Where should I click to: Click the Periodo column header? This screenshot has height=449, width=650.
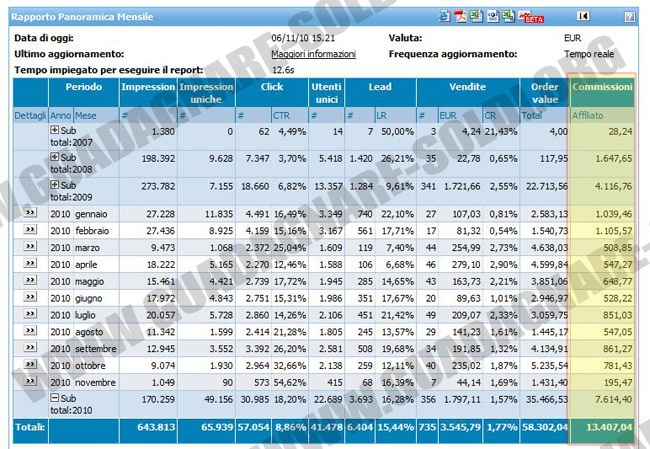(x=84, y=87)
